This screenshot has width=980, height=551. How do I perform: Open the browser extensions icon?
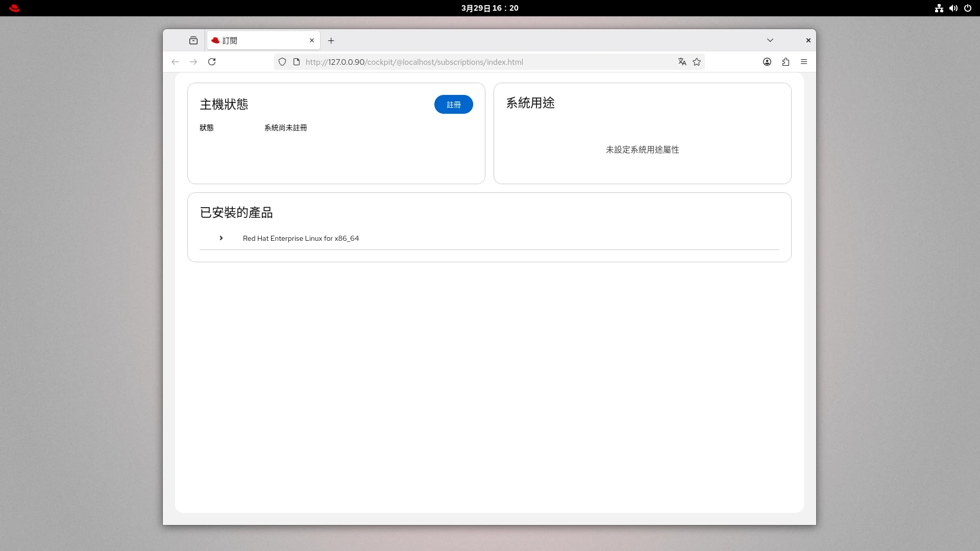(x=786, y=62)
